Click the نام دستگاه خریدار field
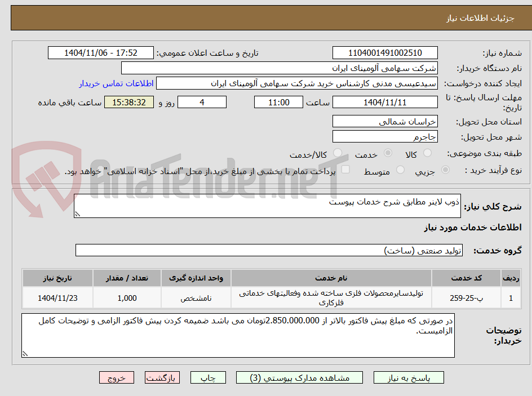532x396 pixels. click(279, 68)
